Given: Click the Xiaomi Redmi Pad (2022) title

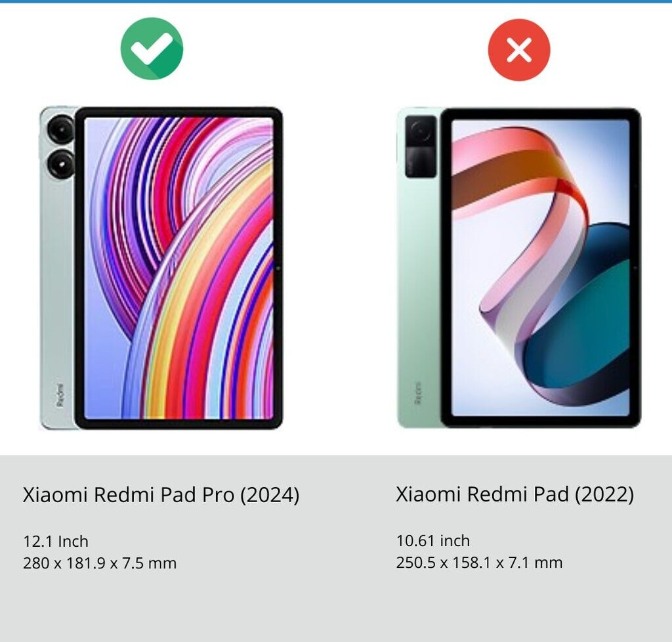Looking at the screenshot, I should point(514,494).
